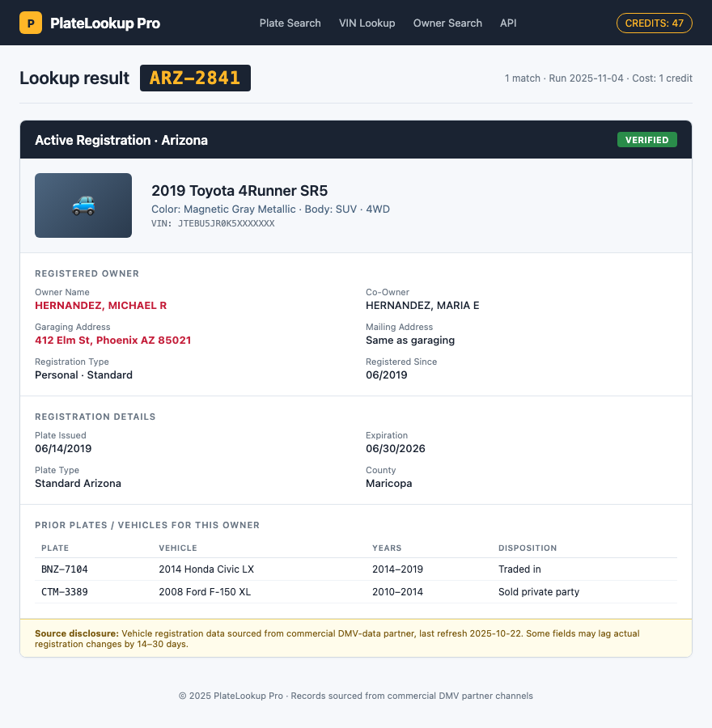Viewport: 712px width, 728px height.
Task: Open the garaging address 412 Elm St link
Action: click(112, 340)
